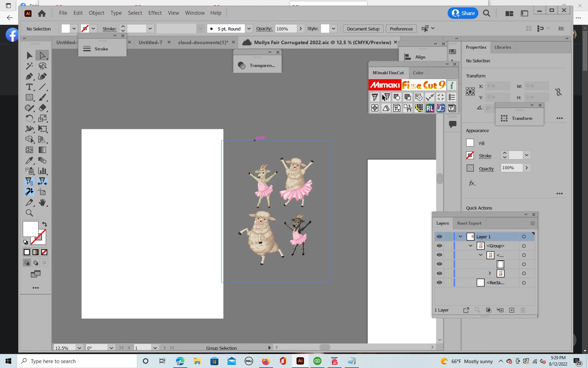Click the Delete Selection trash icon

[x=523, y=310]
